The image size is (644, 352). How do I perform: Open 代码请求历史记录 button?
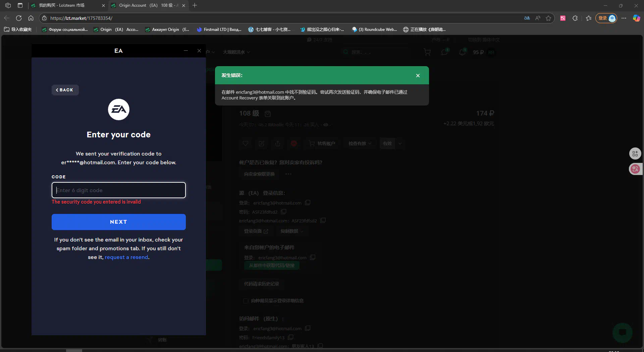coord(262,284)
